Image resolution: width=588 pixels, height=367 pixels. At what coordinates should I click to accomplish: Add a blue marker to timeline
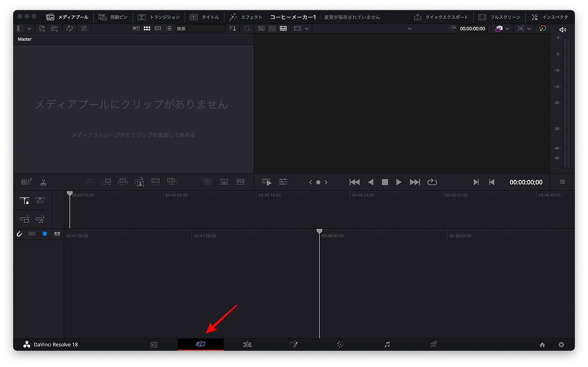(x=45, y=234)
